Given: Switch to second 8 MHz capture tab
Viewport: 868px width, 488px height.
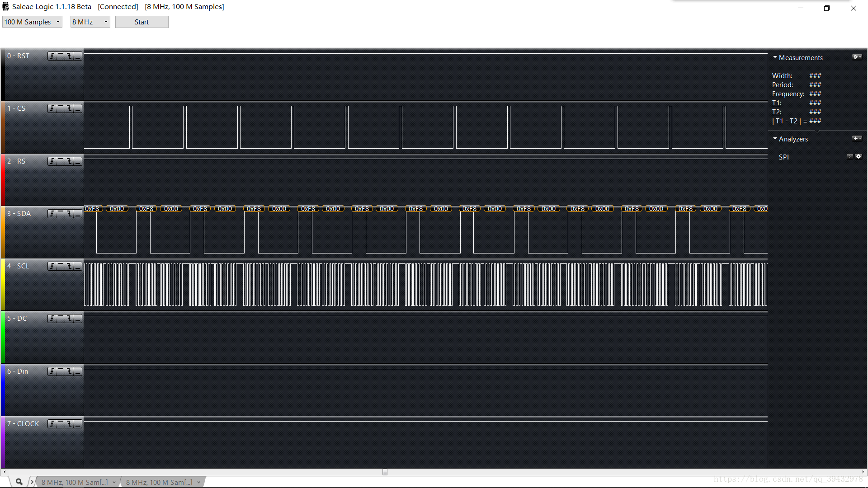Looking at the screenshot, I should tap(159, 482).
